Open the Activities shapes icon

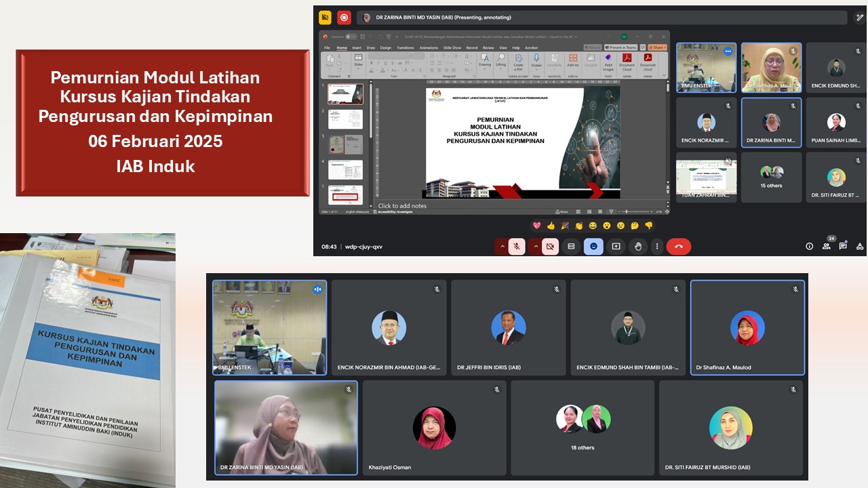tap(860, 247)
